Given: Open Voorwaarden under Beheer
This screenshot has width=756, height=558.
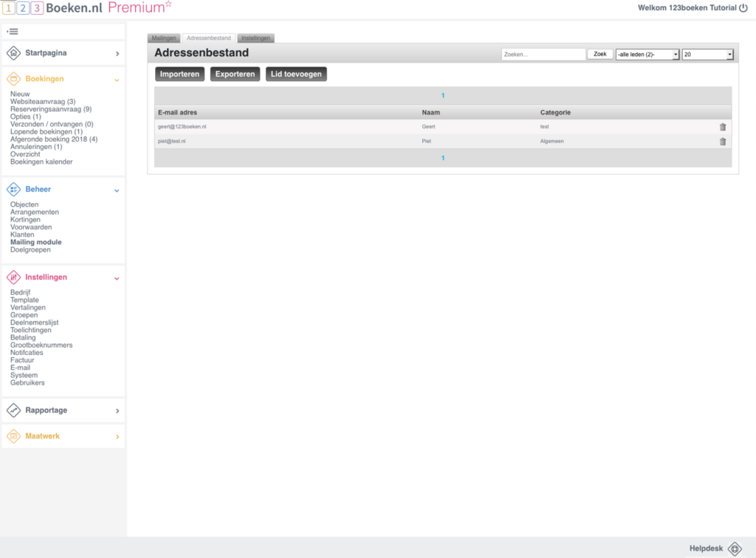Looking at the screenshot, I should point(31,227).
